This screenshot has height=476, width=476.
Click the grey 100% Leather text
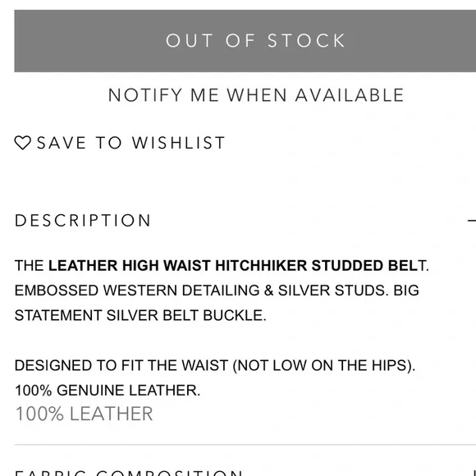(84, 414)
